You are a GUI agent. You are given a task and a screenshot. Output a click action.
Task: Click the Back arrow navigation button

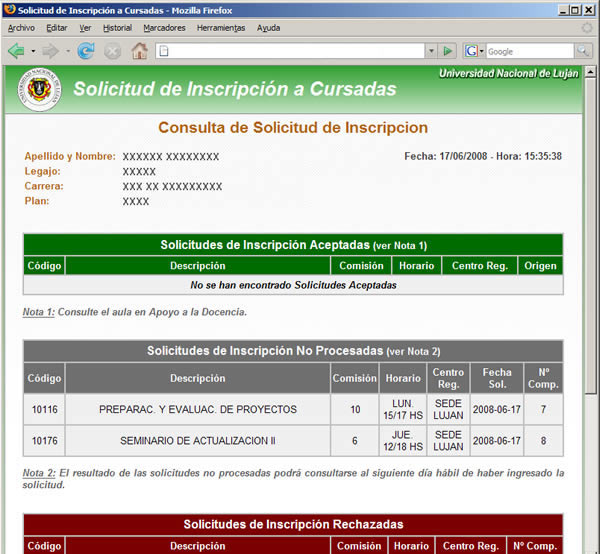click(17, 51)
